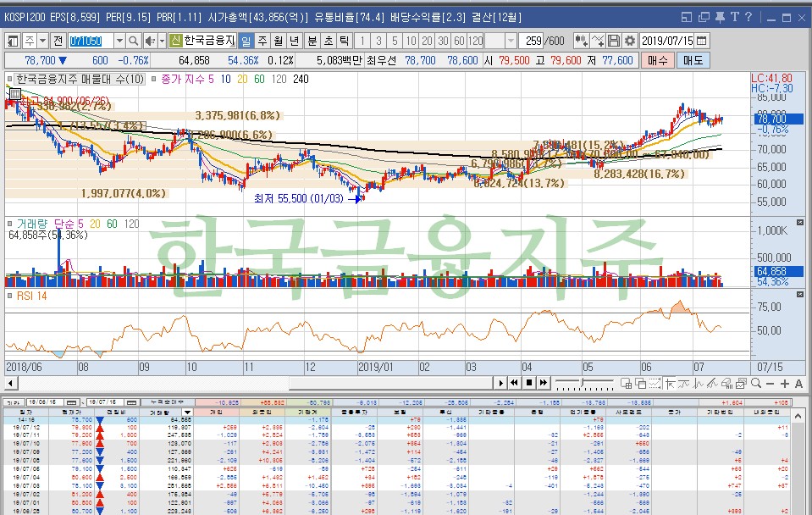Viewport: 812px width, 515px height.
Task: Open the interval value dropdown next to 120
Action: coord(511,41)
